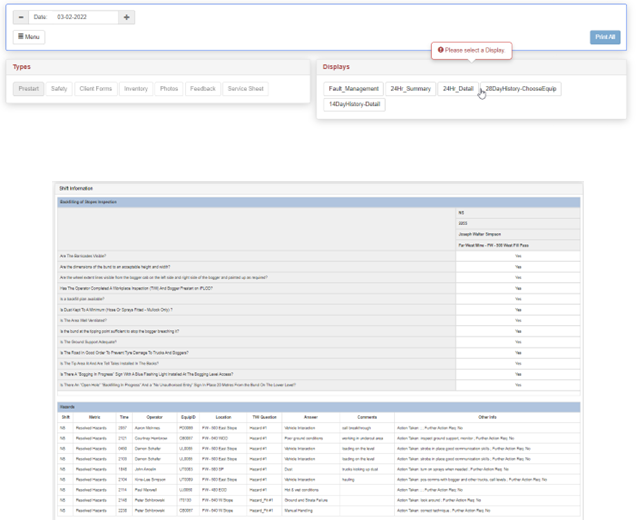
Task: Click the minus button to decrease date
Action: (x=22, y=17)
